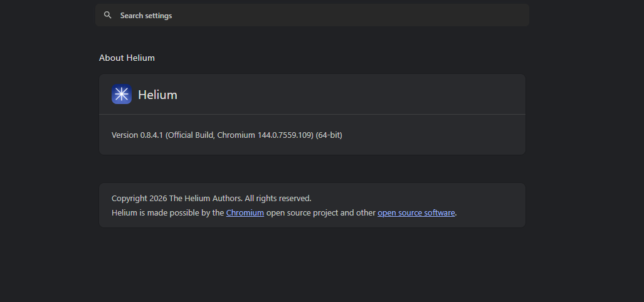Click the 'open source project and other' text
This screenshot has height=302, width=644.
tap(320, 213)
